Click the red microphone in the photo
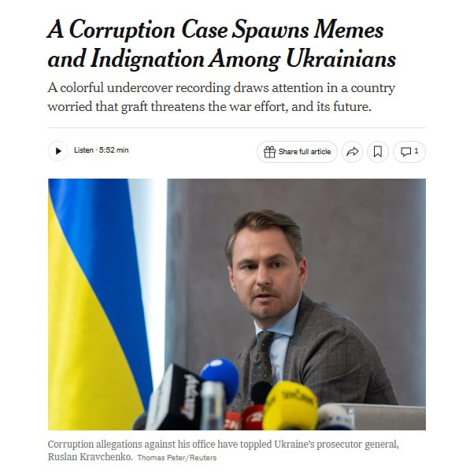This screenshot has width=470, height=476. pyautogui.click(x=252, y=418)
